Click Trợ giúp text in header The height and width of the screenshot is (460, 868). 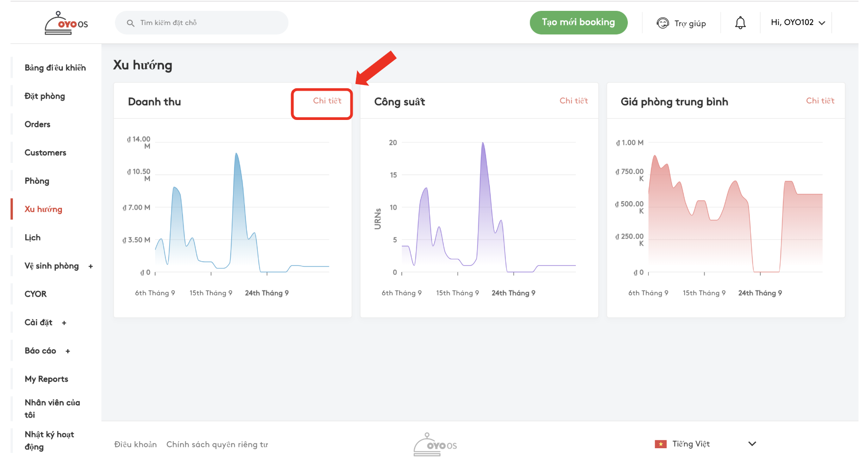[x=690, y=23]
